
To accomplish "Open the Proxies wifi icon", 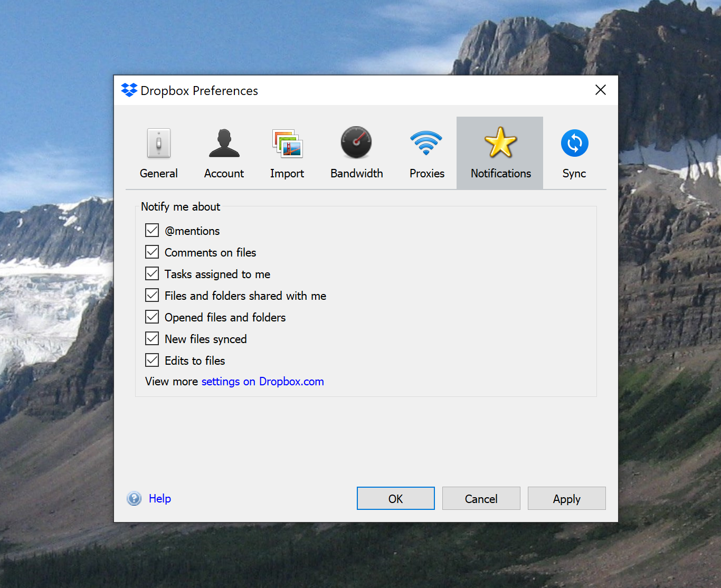I will tap(426, 143).
